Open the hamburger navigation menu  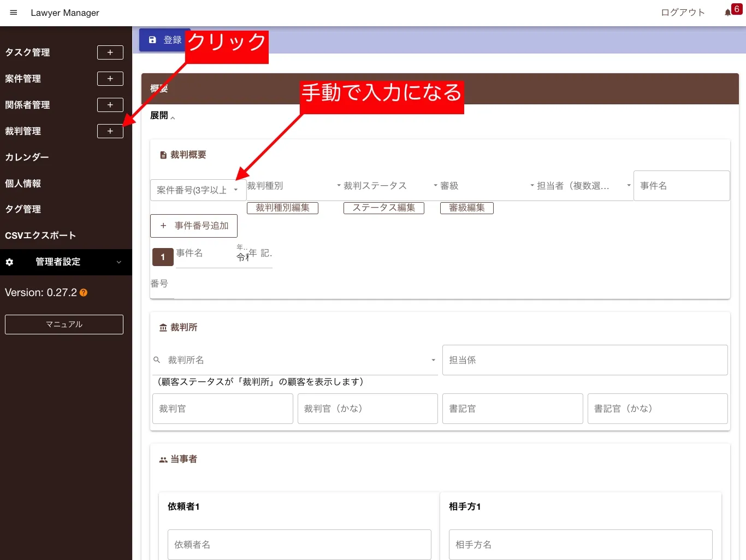pyautogui.click(x=14, y=13)
